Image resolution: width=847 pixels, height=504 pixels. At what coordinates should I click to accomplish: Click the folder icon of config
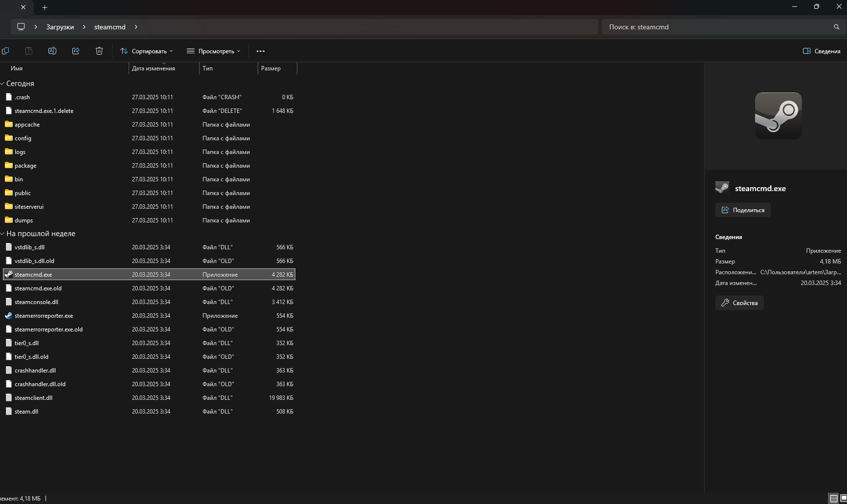[9, 138]
